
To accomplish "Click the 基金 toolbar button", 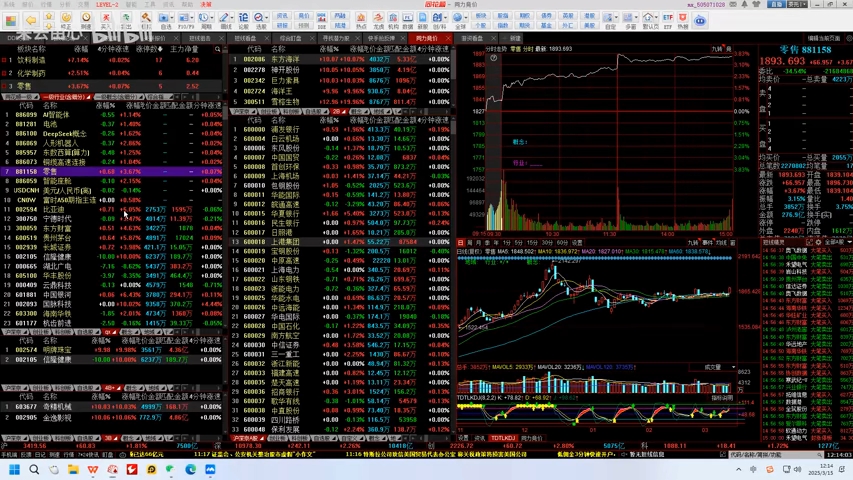I will 546,26.
